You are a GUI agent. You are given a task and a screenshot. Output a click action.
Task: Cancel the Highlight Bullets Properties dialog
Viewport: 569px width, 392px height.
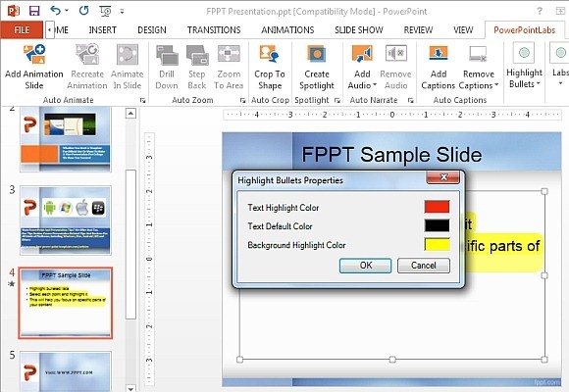[424, 266]
